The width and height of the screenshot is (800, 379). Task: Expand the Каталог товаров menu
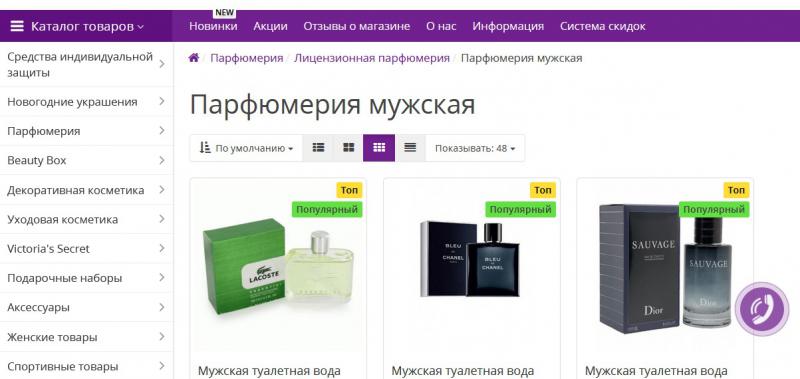pyautogui.click(x=87, y=26)
